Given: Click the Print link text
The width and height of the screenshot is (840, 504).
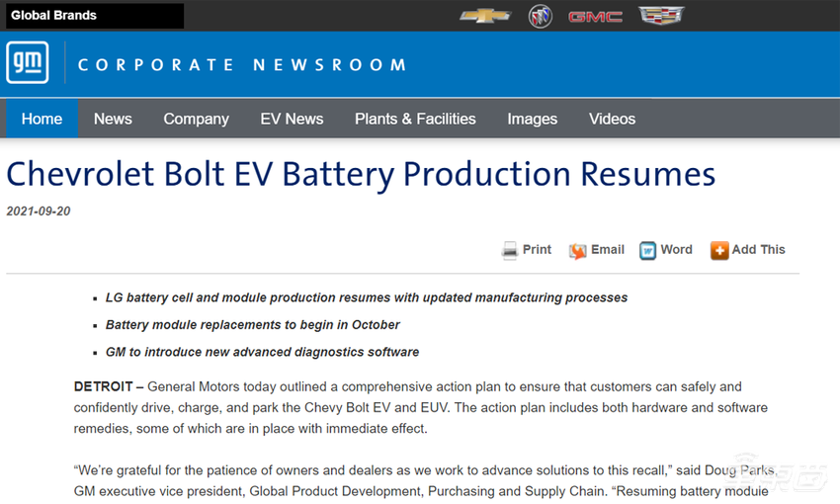Looking at the screenshot, I should click(x=537, y=250).
